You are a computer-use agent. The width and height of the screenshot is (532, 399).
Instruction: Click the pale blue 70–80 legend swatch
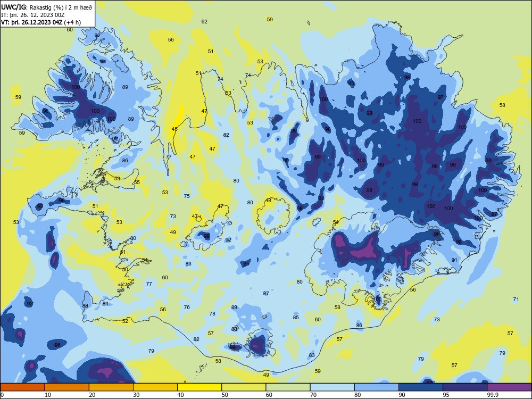332,387
